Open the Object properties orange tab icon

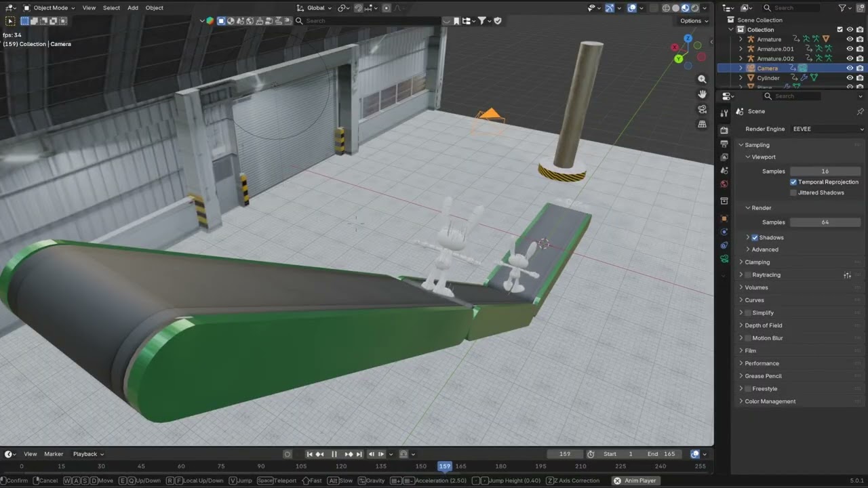click(724, 218)
